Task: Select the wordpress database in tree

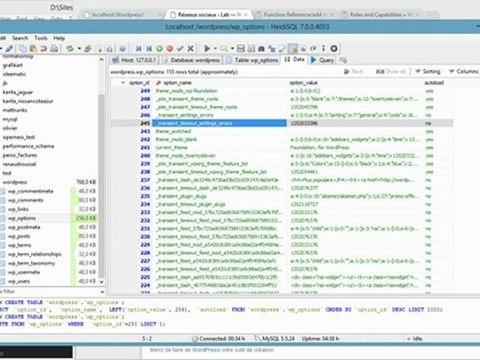Action: click(15, 182)
